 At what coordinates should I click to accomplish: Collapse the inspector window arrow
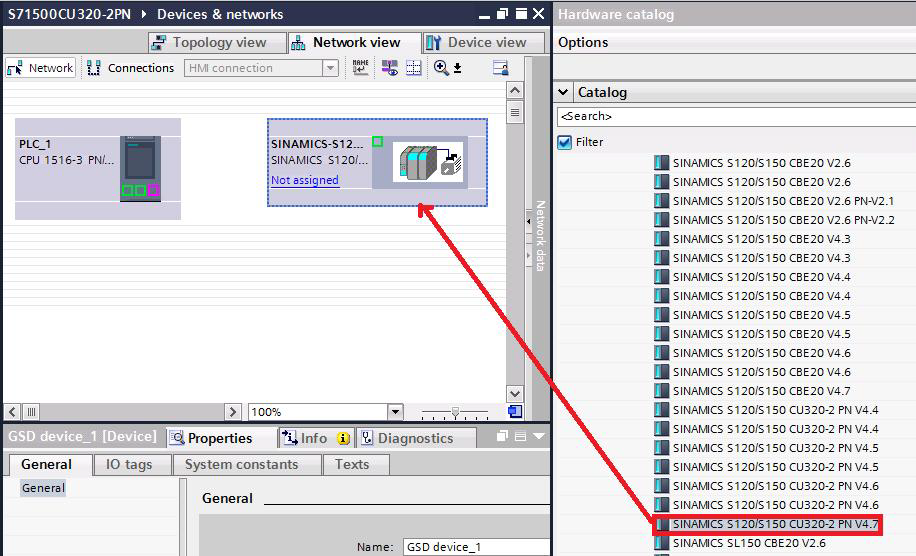[x=539, y=436]
